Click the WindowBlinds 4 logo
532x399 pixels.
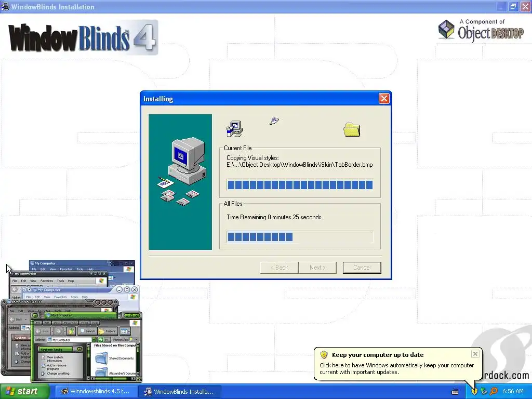83,37
